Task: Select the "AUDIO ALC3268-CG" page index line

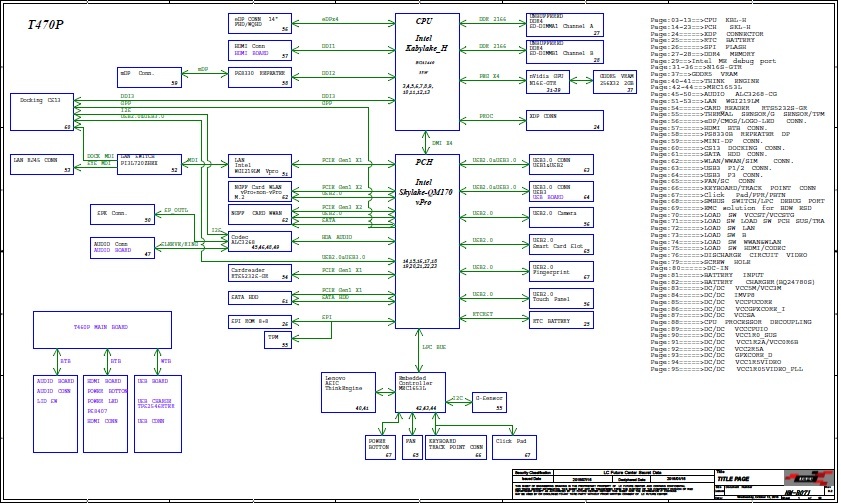Action: tap(714, 94)
